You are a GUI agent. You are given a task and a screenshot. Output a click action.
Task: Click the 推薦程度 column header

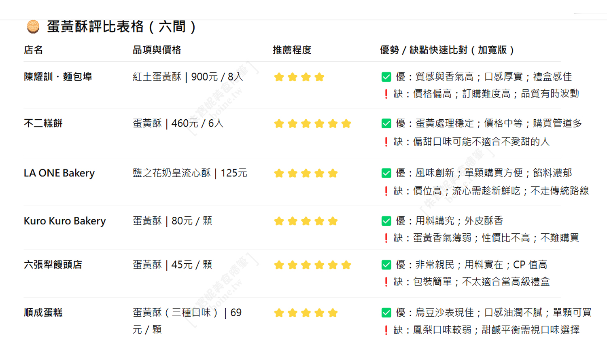pos(292,50)
